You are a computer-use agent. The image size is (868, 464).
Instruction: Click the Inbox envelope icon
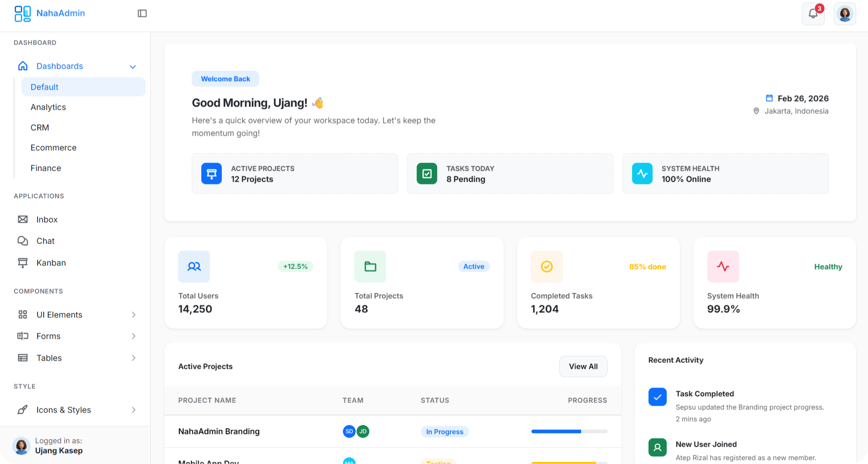(x=23, y=219)
